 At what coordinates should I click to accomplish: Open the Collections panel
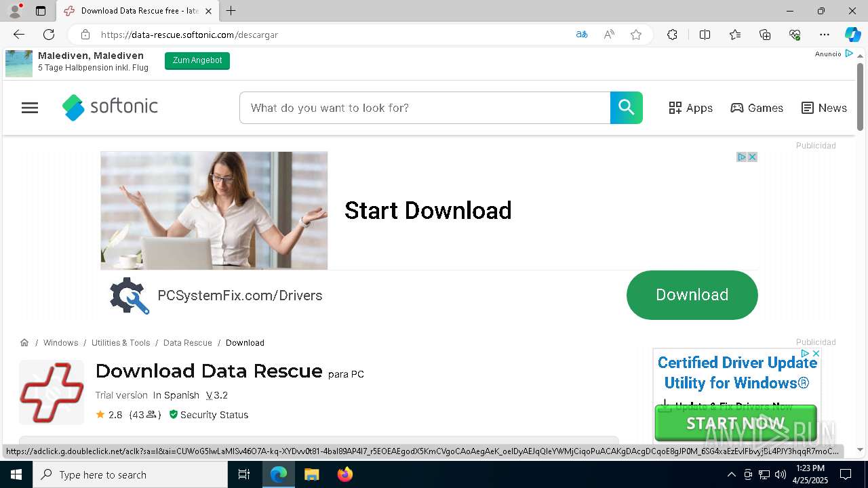click(x=765, y=35)
